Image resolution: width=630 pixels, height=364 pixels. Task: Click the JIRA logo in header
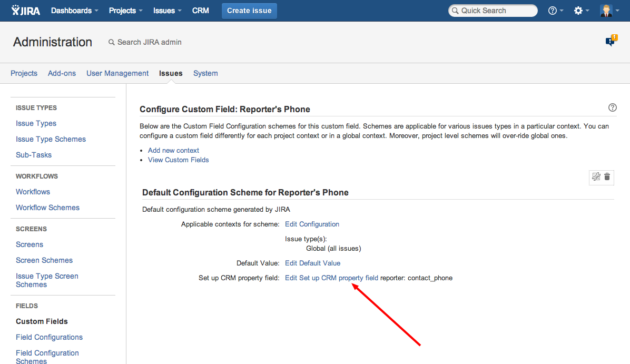(x=26, y=11)
